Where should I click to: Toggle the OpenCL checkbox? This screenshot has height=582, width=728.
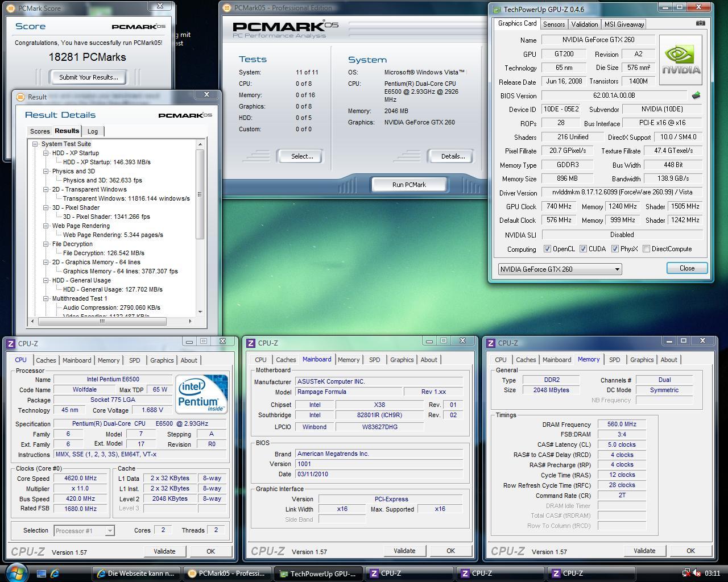point(547,249)
